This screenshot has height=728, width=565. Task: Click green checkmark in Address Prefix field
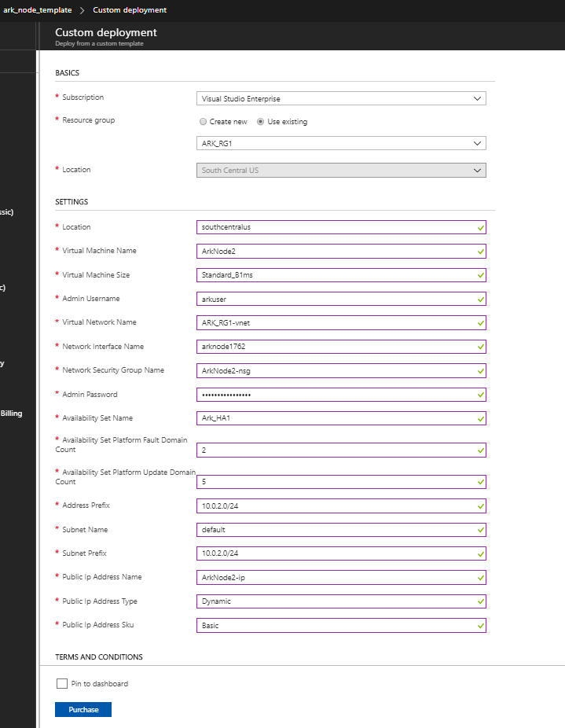[x=479, y=506]
